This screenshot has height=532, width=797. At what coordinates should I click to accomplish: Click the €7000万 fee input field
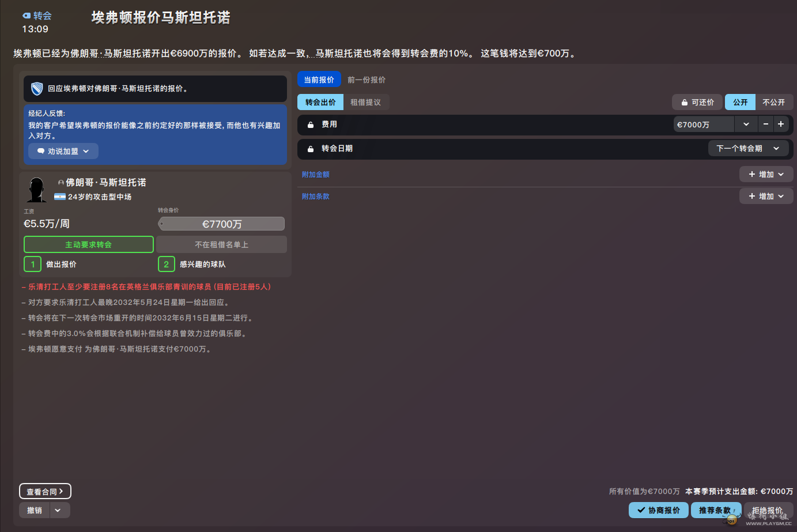pyautogui.click(x=704, y=124)
